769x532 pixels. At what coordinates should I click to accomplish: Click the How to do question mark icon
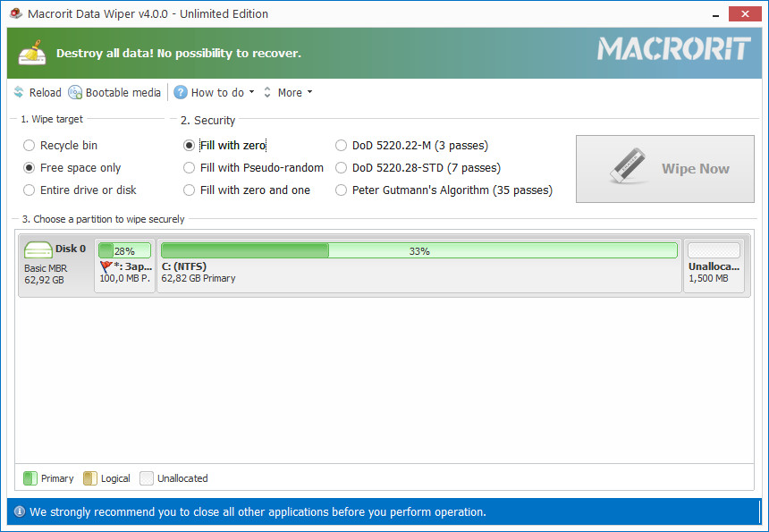181,92
